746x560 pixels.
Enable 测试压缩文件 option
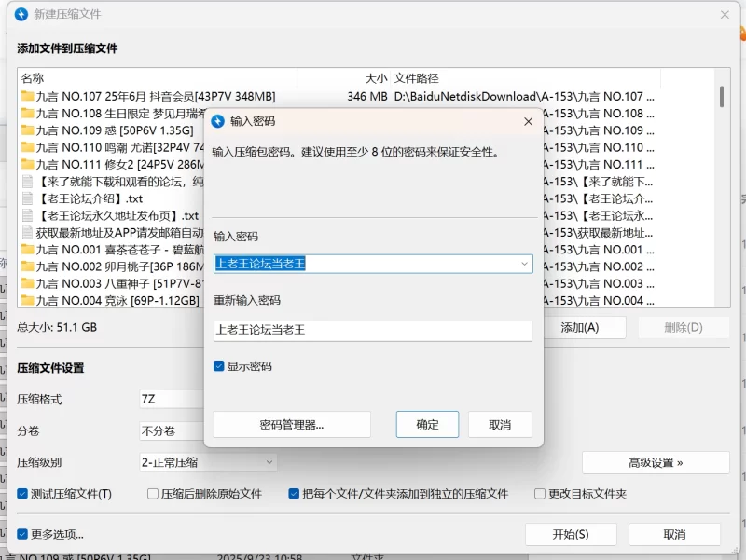tap(20, 494)
